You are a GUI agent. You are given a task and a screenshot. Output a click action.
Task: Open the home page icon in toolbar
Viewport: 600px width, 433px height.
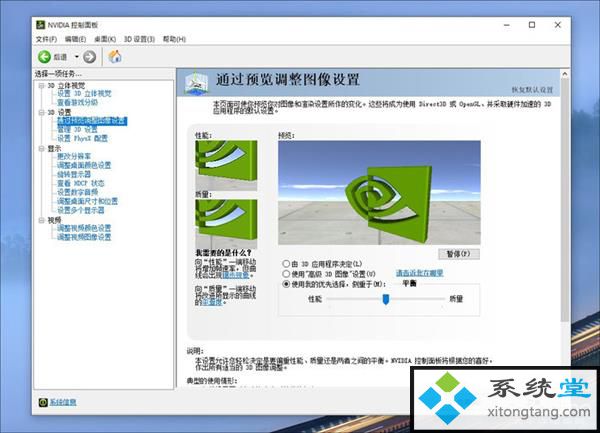point(115,57)
